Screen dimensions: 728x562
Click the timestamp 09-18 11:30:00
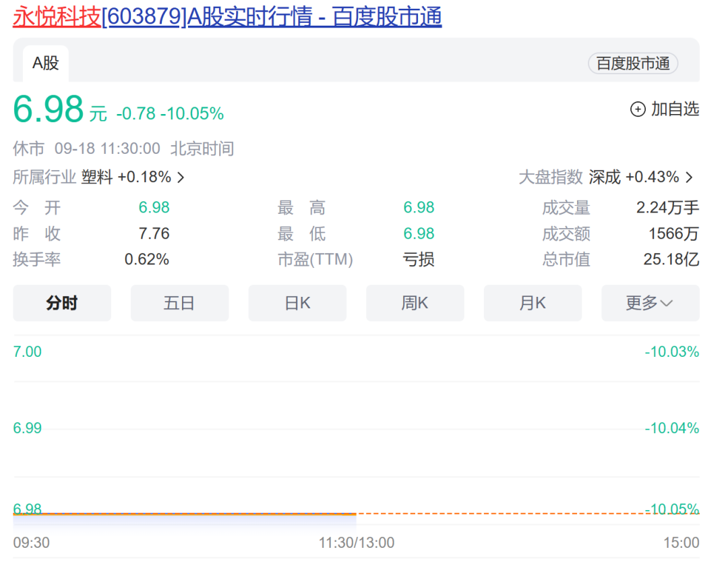107,148
